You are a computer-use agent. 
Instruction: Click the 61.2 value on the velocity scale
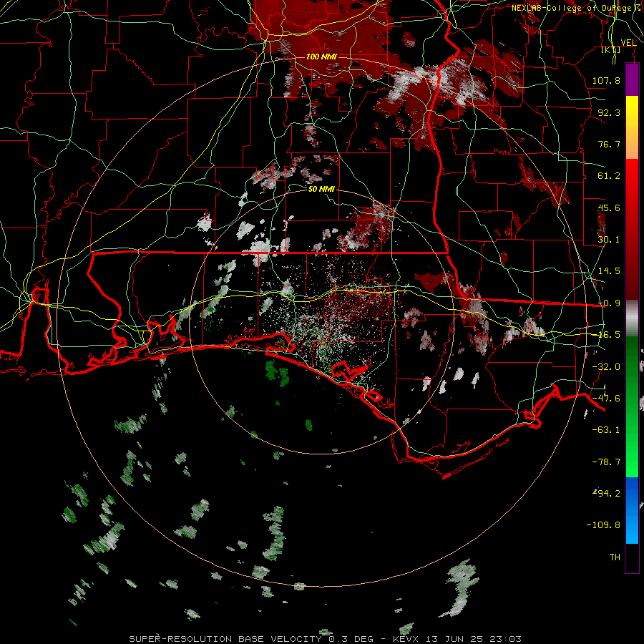pyautogui.click(x=609, y=176)
